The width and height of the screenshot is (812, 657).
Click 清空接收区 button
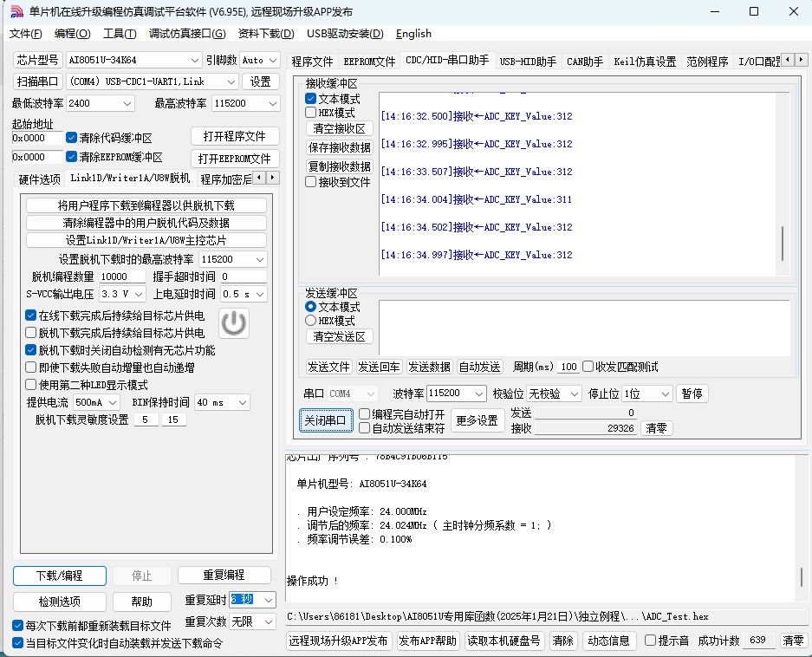(x=339, y=128)
